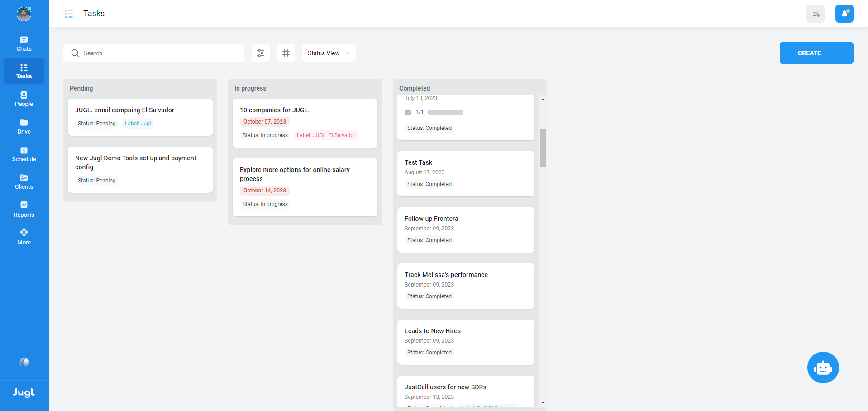Click the grid layout icon
Viewport: 868px width, 411px height.
click(286, 53)
